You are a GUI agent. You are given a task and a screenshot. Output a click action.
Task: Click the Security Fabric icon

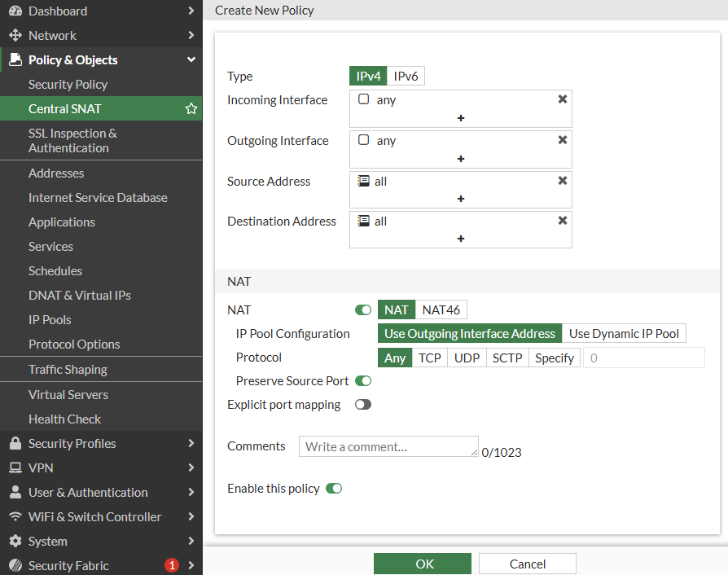click(x=15, y=565)
